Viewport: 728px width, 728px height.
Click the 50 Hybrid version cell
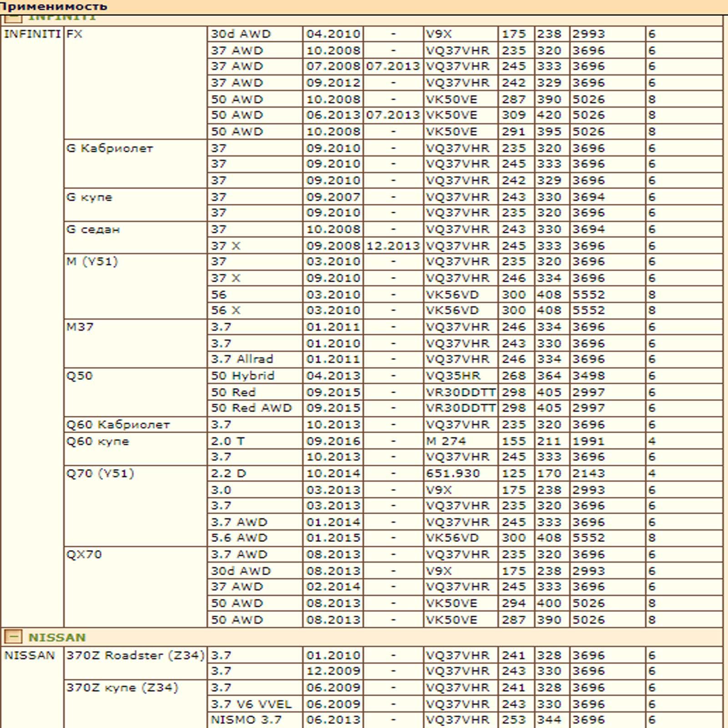(x=243, y=376)
